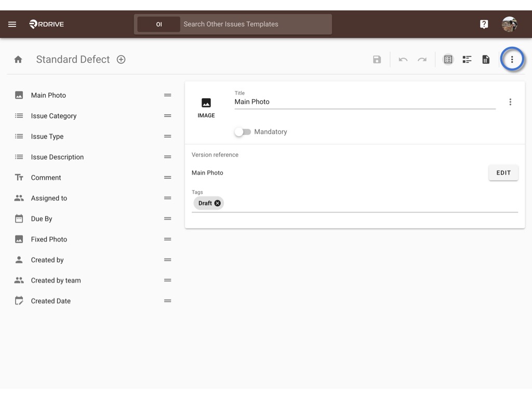Open the hamburger navigation menu
Screen dimensions: 532x399
tap(12, 24)
